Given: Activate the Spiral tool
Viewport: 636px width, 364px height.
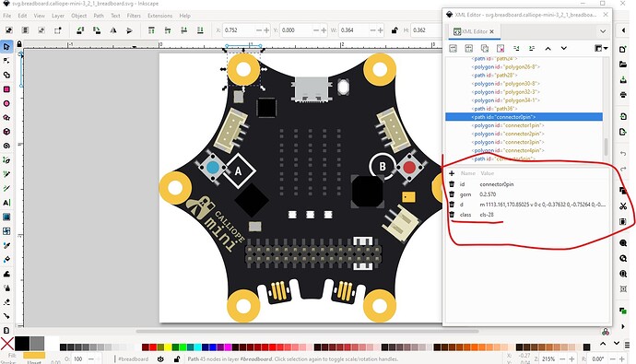Looking at the screenshot, I should click(6, 146).
